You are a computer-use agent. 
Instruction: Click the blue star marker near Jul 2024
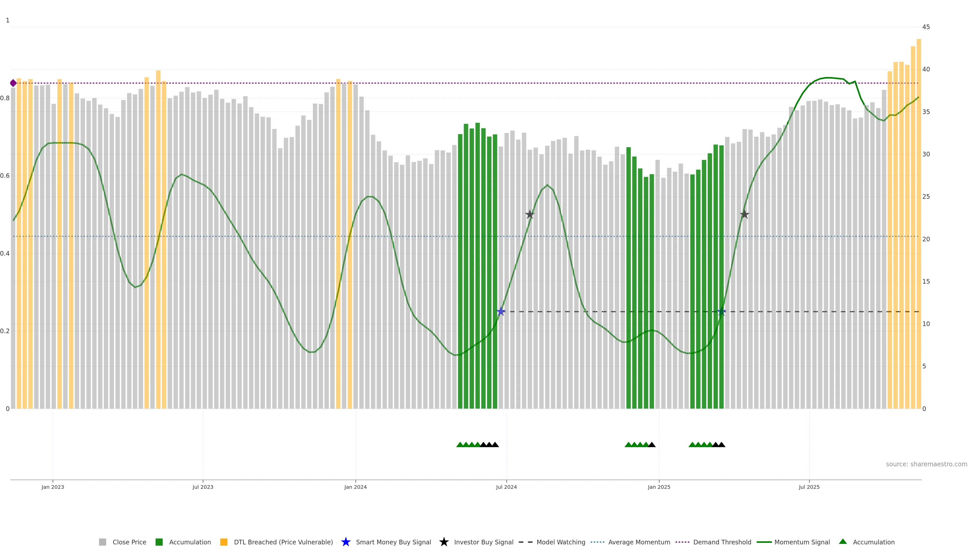[x=501, y=311]
